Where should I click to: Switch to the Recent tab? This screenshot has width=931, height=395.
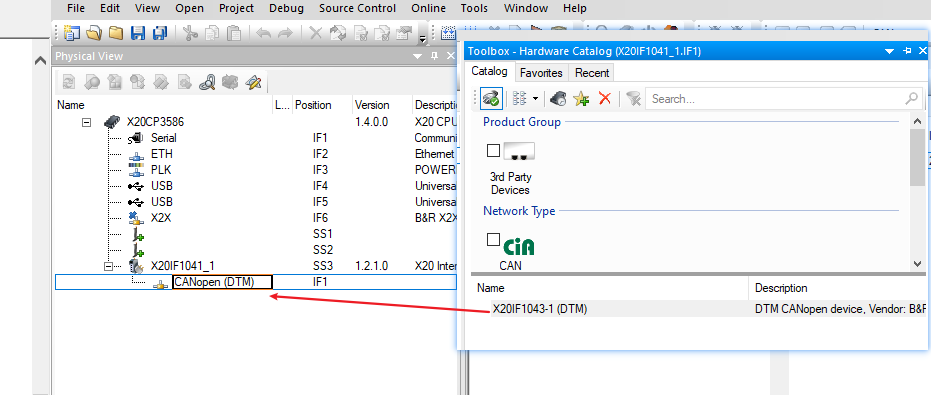pyautogui.click(x=592, y=72)
